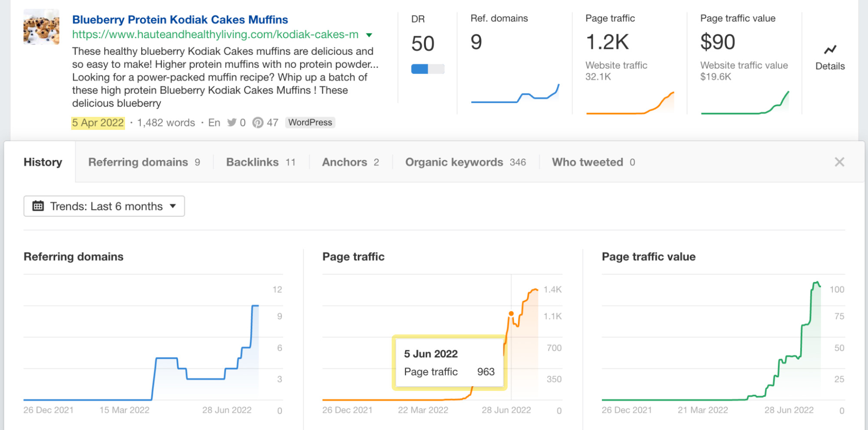Open the Blueberry Protein Kodiak Cakes Muffins link
This screenshot has width=868, height=430.
pos(179,19)
